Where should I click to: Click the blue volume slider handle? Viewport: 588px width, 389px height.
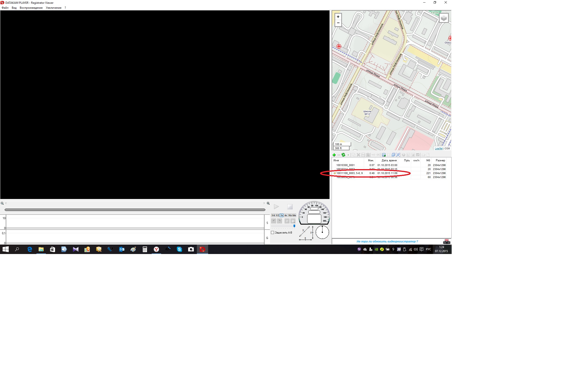(x=294, y=226)
